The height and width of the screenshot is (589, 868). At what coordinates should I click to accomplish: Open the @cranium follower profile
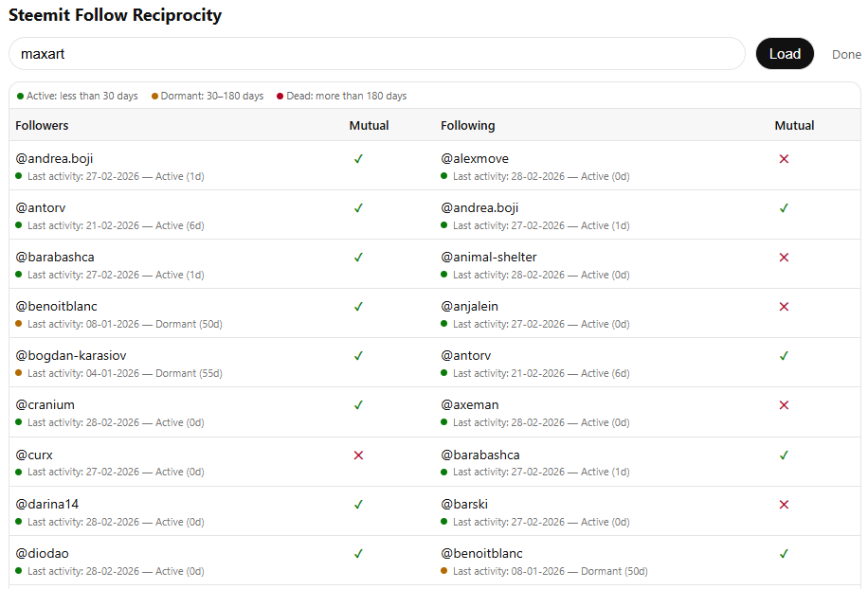pyautogui.click(x=45, y=405)
